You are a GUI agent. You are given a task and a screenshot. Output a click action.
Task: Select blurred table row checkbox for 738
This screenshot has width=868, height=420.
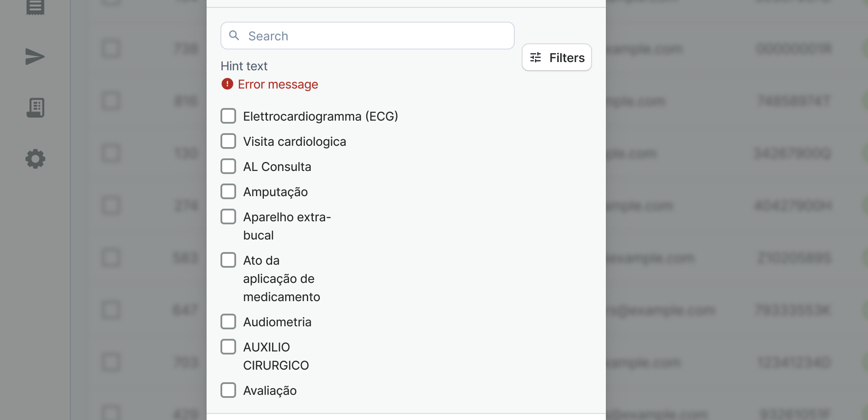coord(111,48)
